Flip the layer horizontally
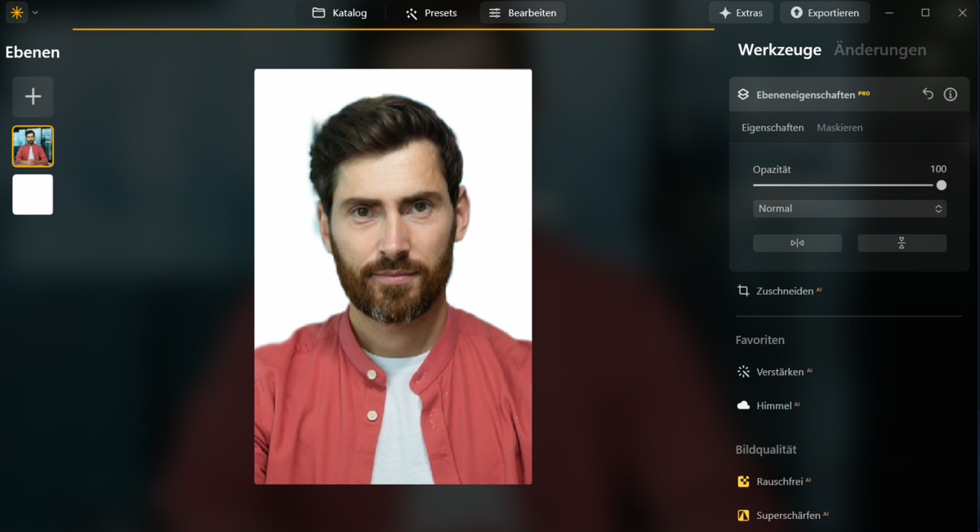Image resolution: width=980 pixels, height=532 pixels. point(797,243)
